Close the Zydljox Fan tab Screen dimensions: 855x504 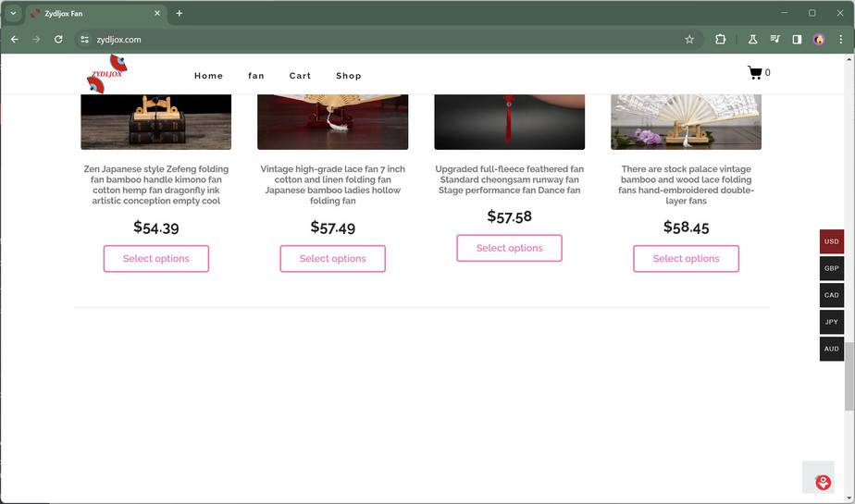[157, 13]
